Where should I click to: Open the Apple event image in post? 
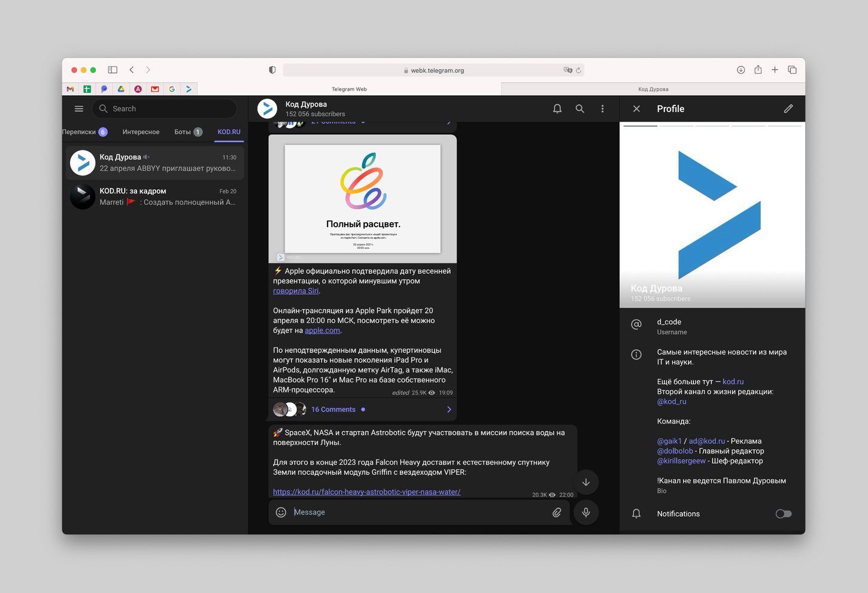(x=363, y=198)
